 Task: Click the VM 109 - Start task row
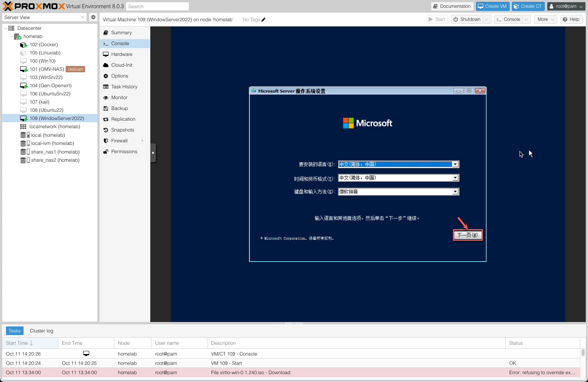coord(291,363)
